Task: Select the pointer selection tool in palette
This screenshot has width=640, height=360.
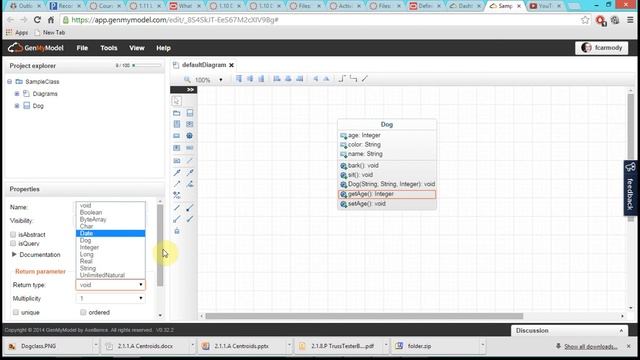Action: pyautogui.click(x=177, y=100)
